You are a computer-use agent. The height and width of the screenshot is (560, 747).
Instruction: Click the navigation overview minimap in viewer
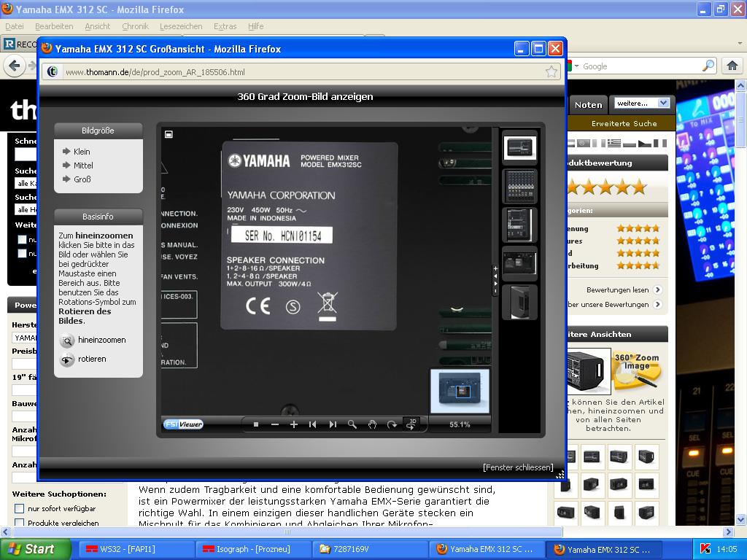pyautogui.click(x=460, y=391)
